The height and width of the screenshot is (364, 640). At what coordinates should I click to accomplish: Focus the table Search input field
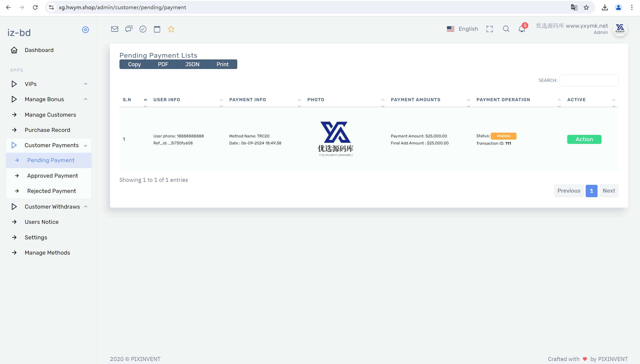[589, 80]
